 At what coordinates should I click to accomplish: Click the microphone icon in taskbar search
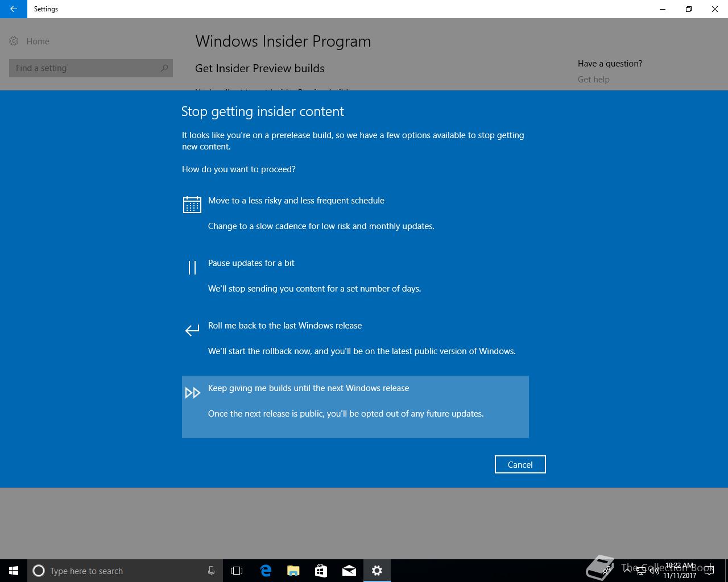211,571
